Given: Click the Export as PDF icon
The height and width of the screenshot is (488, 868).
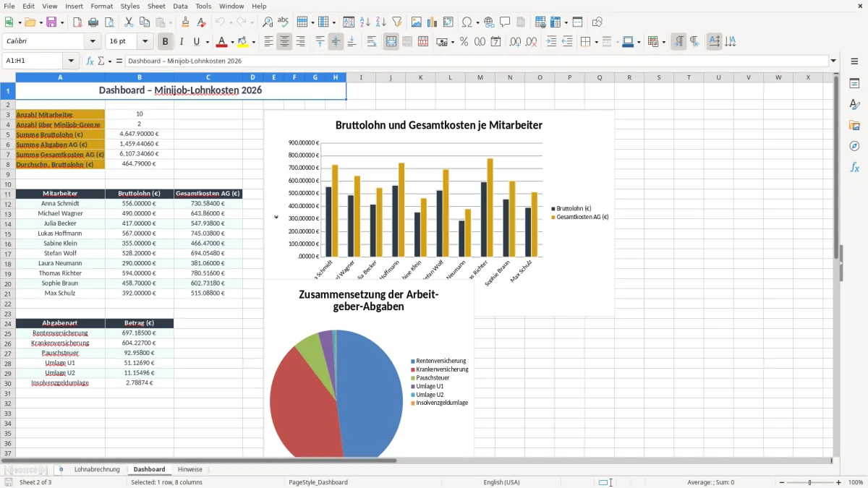Looking at the screenshot, I should coord(77,22).
